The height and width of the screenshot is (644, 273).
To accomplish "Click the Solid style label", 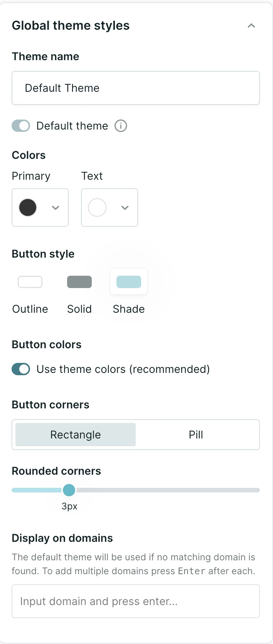I will tap(79, 309).
